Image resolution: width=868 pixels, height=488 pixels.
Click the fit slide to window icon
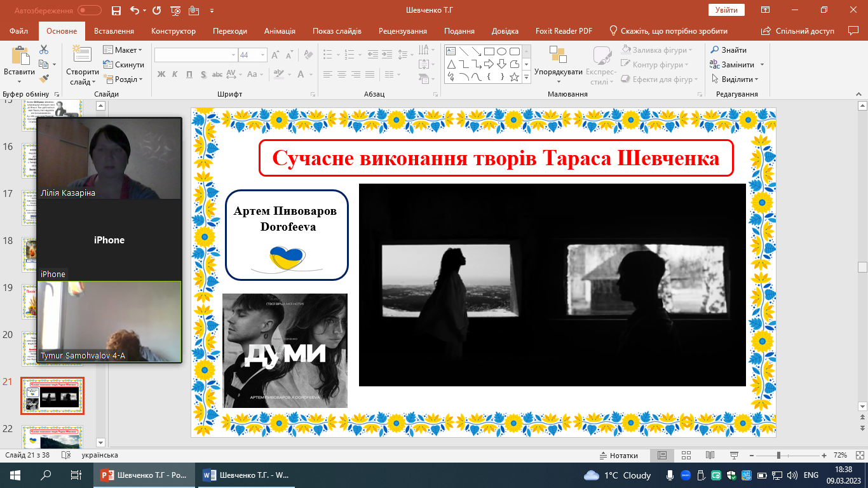tap(858, 456)
